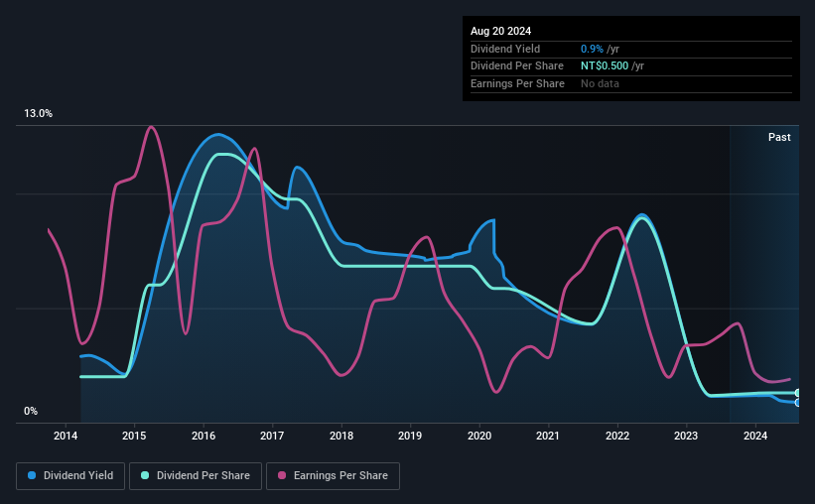Click the NT$0.500 value in tooltip
Viewport: 815px width, 504px height.
pos(605,66)
